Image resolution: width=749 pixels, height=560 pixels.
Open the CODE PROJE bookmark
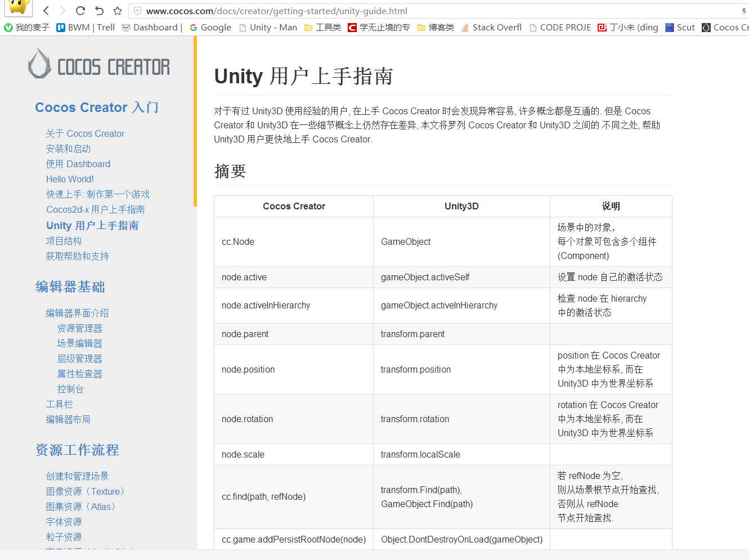pyautogui.click(x=560, y=28)
